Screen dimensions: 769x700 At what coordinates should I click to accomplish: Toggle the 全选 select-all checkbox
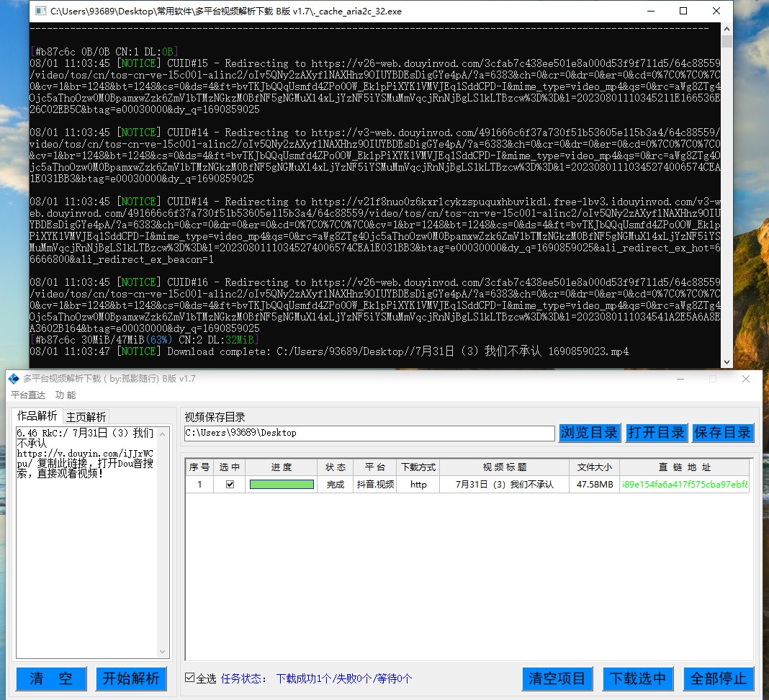[x=190, y=678]
